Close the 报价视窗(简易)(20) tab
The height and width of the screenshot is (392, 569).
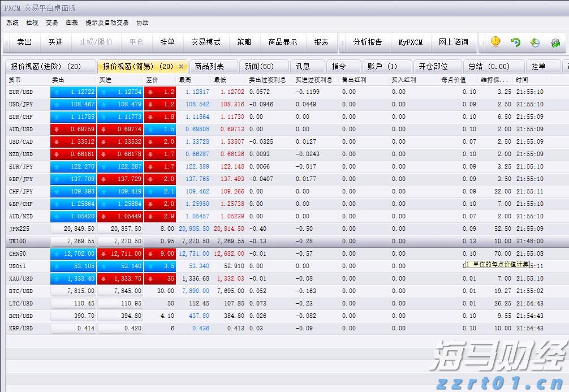pyautogui.click(x=182, y=66)
